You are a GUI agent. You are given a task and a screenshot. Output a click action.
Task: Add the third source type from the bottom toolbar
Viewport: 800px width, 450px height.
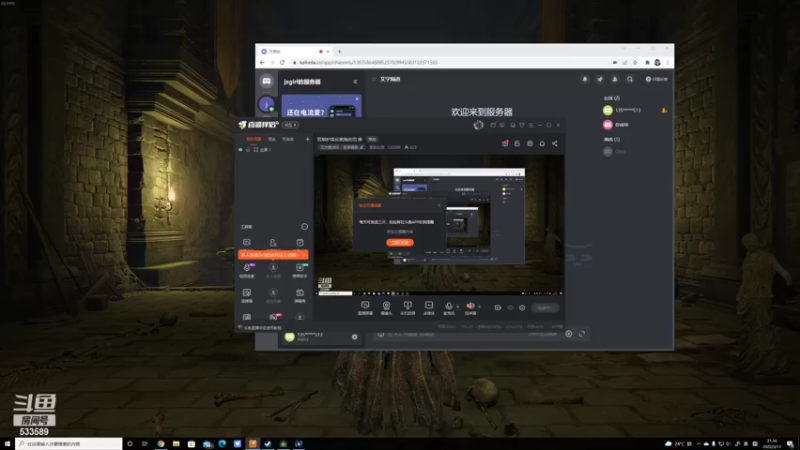point(407,308)
